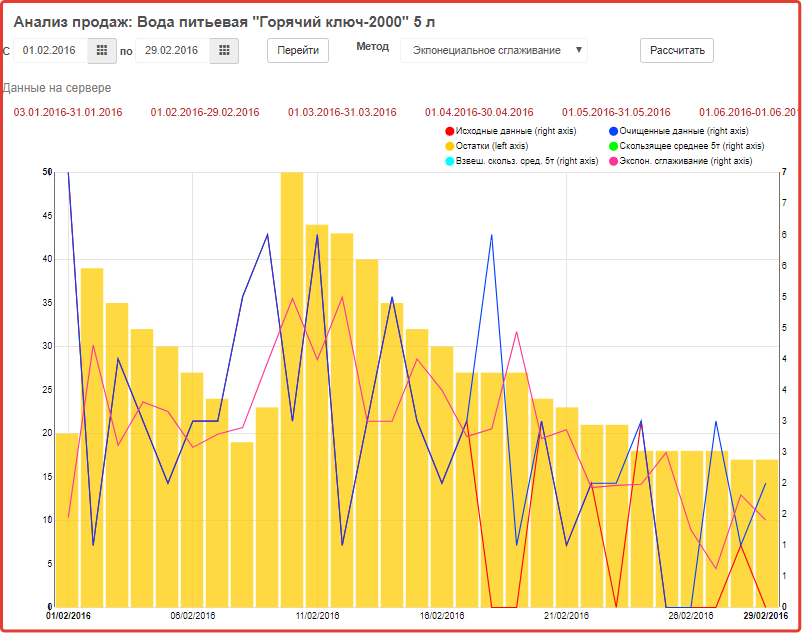This screenshot has height=633, width=802.
Task: Toggle blue Очищенные данные legend marker
Action: pyautogui.click(x=613, y=131)
